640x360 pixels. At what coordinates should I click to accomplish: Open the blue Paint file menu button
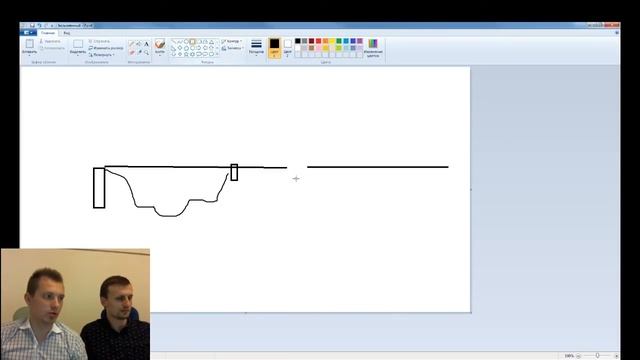point(30,33)
